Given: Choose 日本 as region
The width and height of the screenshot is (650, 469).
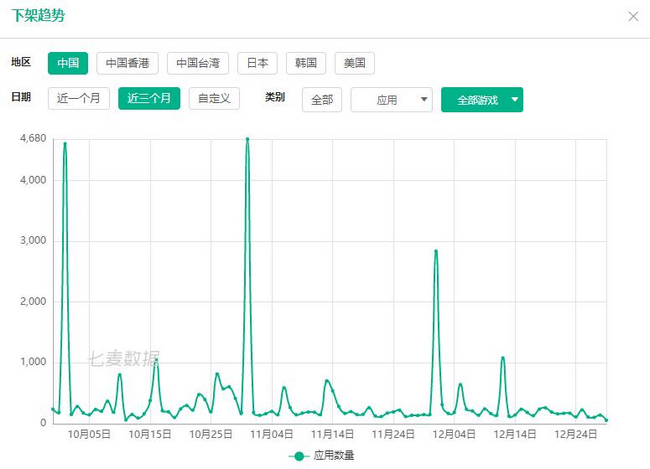Looking at the screenshot, I should (257, 63).
